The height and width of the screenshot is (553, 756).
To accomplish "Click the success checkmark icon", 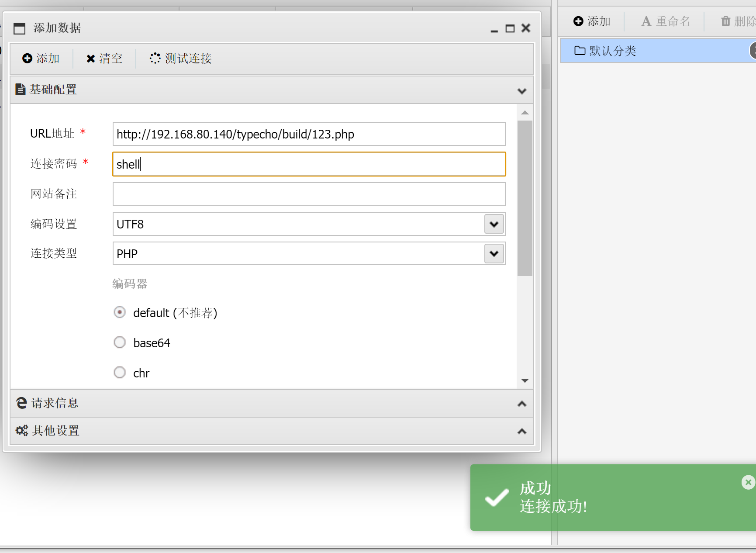I will (497, 498).
